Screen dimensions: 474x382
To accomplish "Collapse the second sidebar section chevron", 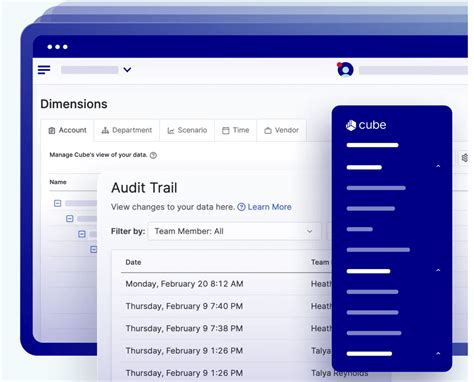I will 438,270.
